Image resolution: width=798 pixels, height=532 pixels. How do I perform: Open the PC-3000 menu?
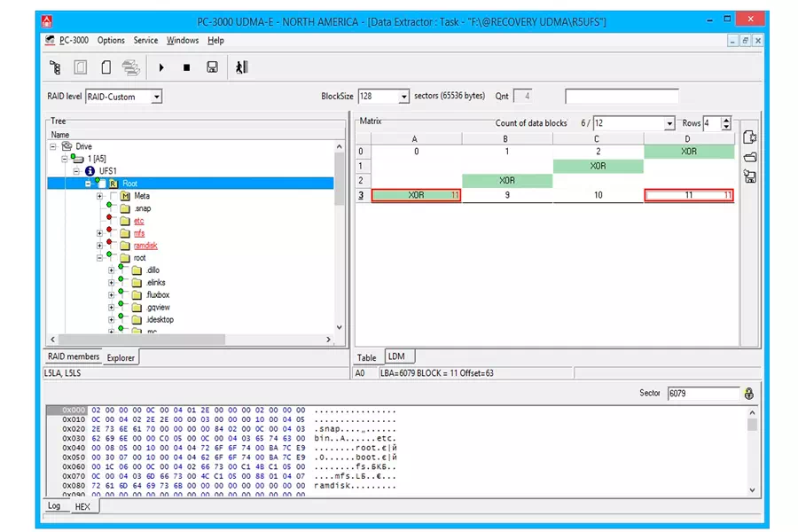pos(74,40)
